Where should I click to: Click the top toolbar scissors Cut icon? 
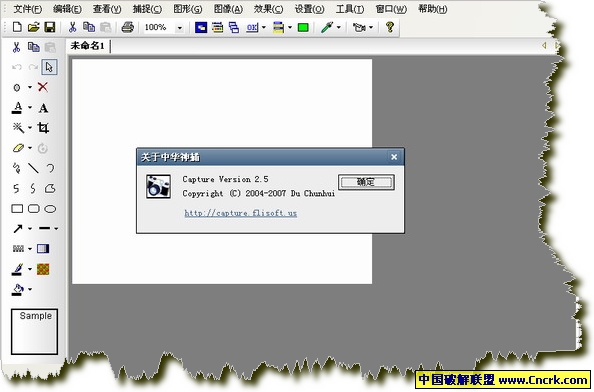click(72, 27)
